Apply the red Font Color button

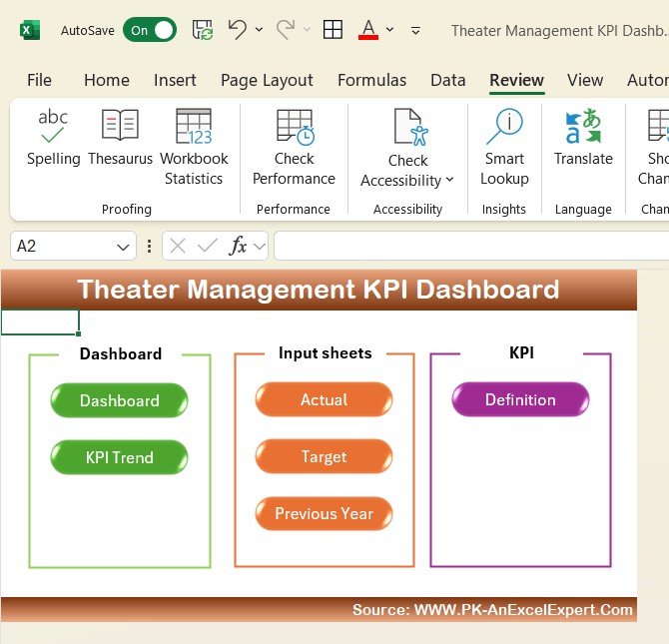point(368,30)
